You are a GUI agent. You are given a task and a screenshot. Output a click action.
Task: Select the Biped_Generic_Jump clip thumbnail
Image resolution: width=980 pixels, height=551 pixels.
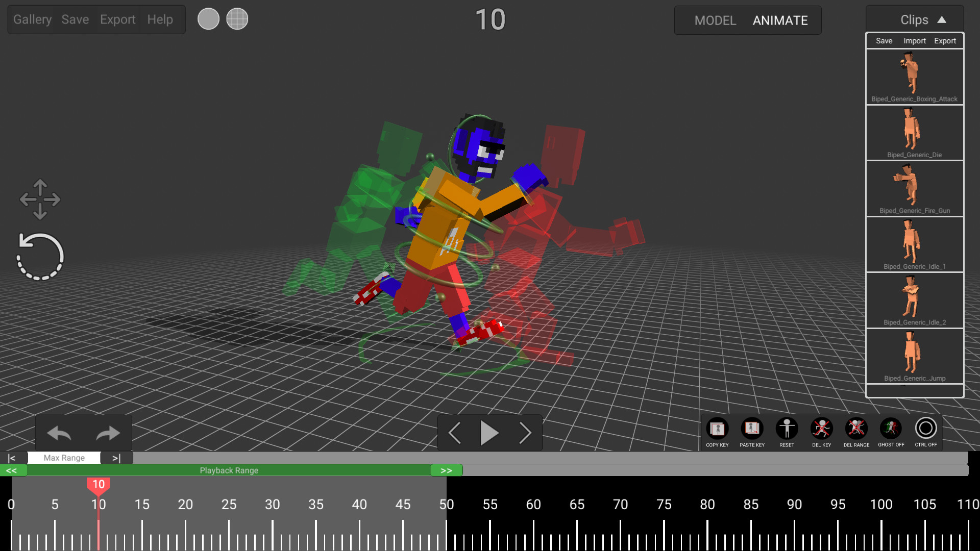(914, 354)
